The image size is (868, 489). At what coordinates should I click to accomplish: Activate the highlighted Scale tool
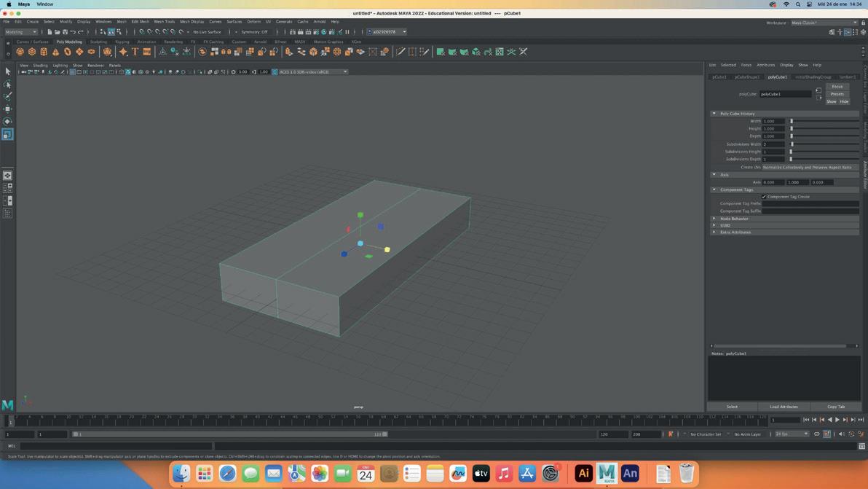tap(7, 134)
